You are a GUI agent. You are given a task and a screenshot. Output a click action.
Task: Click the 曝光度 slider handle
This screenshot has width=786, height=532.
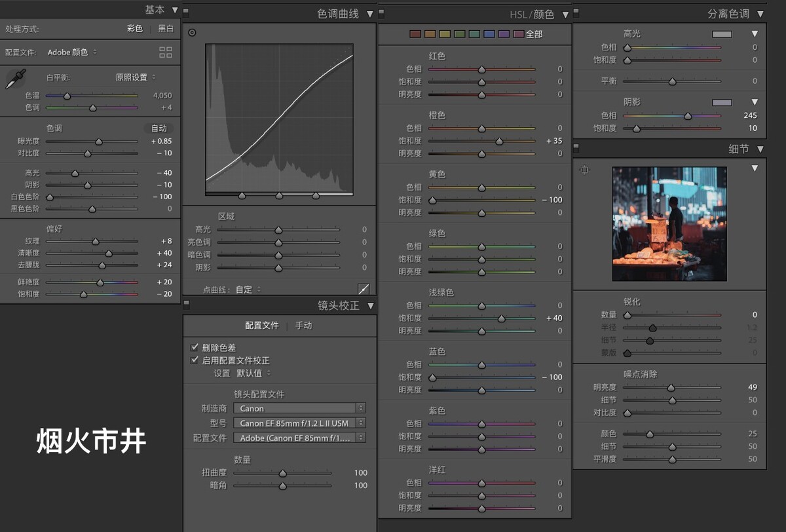tap(99, 142)
